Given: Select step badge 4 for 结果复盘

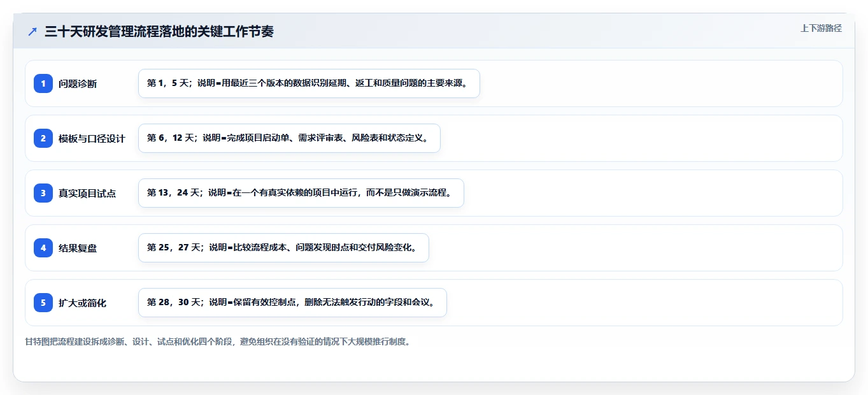Looking at the screenshot, I should (43, 248).
